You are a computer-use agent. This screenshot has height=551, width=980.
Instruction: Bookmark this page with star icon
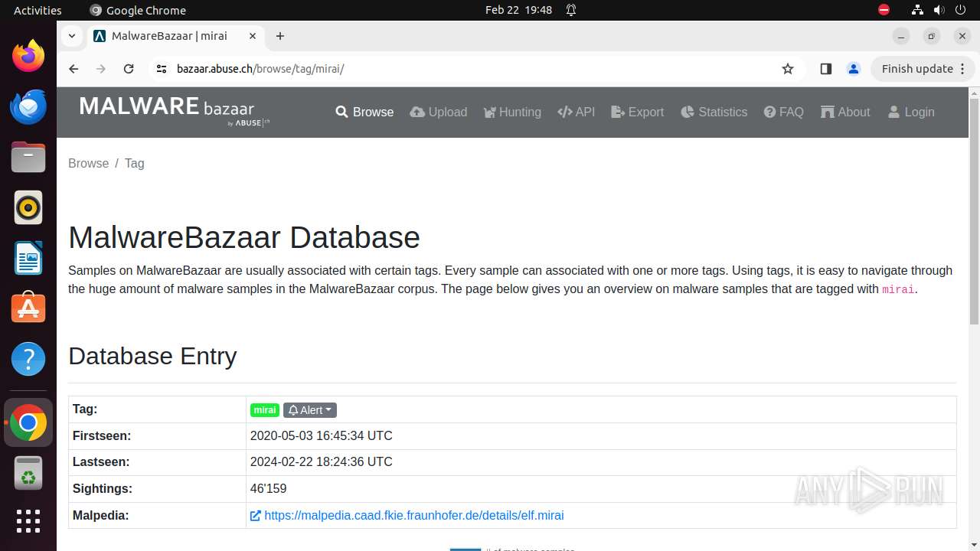788,69
